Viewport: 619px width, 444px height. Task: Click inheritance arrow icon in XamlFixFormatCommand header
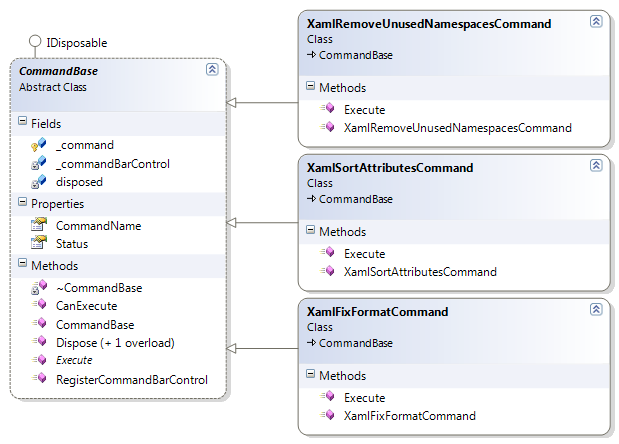311,343
